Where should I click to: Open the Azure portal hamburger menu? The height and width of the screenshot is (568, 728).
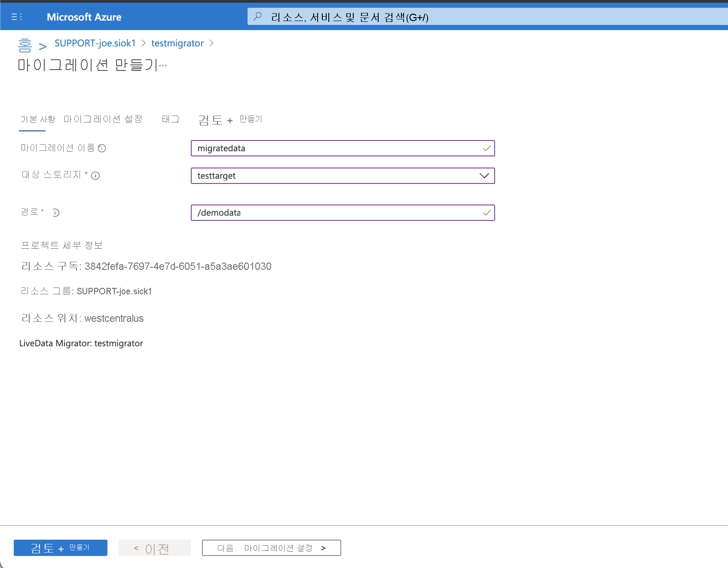17,17
